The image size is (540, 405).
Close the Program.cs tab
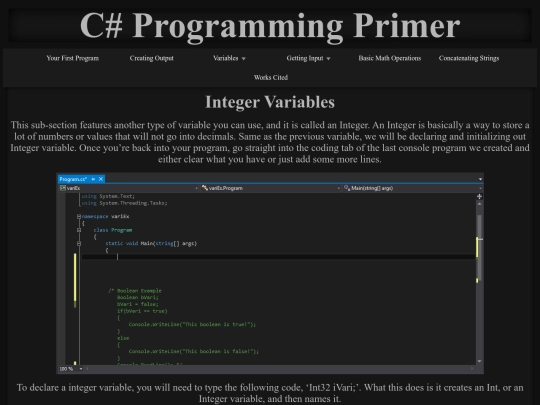(x=101, y=179)
